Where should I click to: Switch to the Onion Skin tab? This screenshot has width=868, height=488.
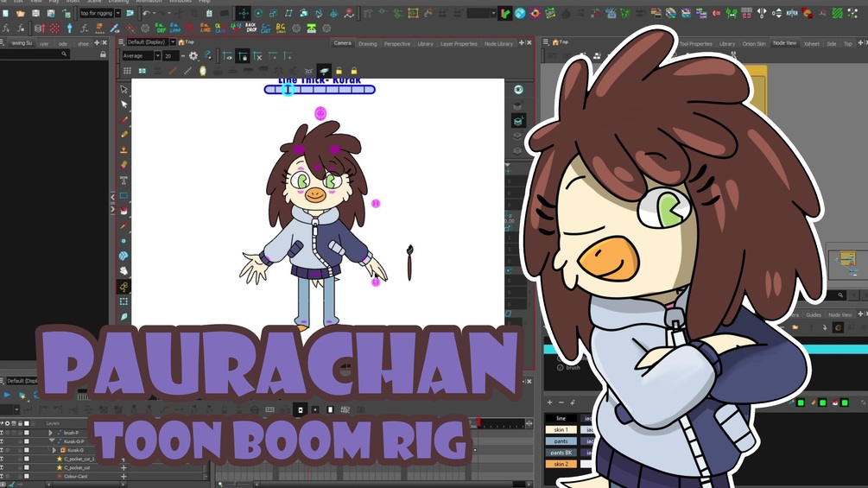pyautogui.click(x=753, y=43)
